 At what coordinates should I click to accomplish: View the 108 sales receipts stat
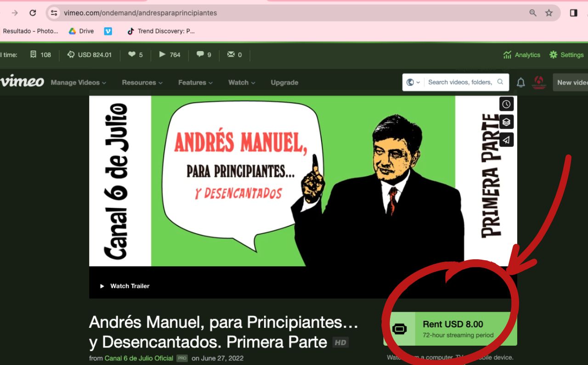tap(40, 55)
